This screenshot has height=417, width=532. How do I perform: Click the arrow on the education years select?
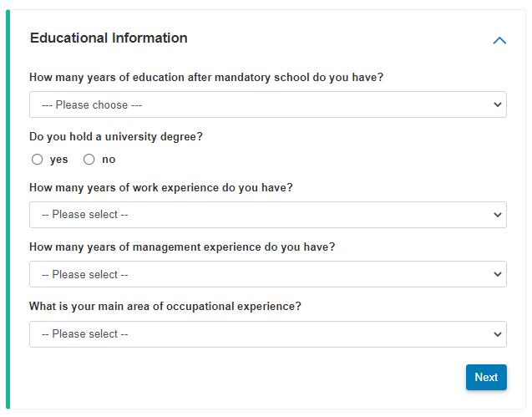coord(498,105)
